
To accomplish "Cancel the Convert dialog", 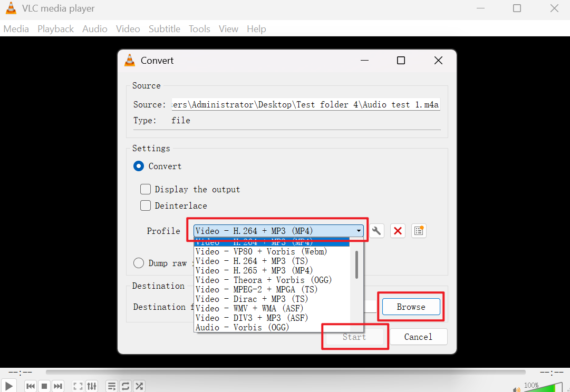I will [419, 337].
